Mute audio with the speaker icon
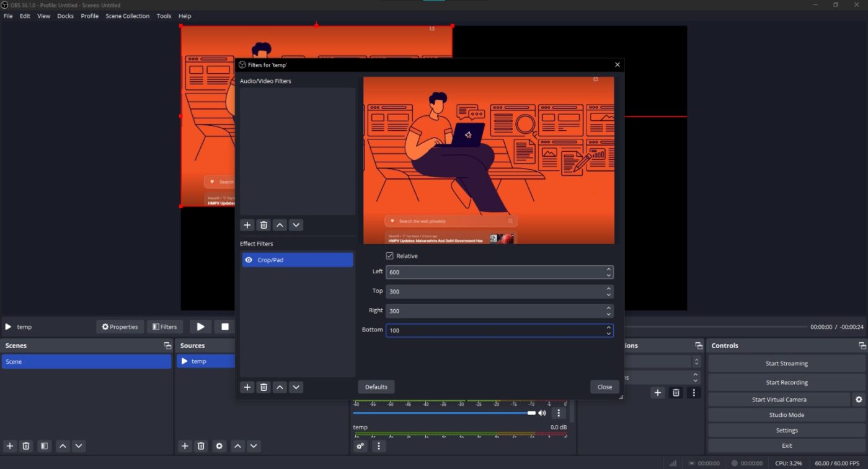The width and height of the screenshot is (868, 469). pyautogui.click(x=542, y=413)
